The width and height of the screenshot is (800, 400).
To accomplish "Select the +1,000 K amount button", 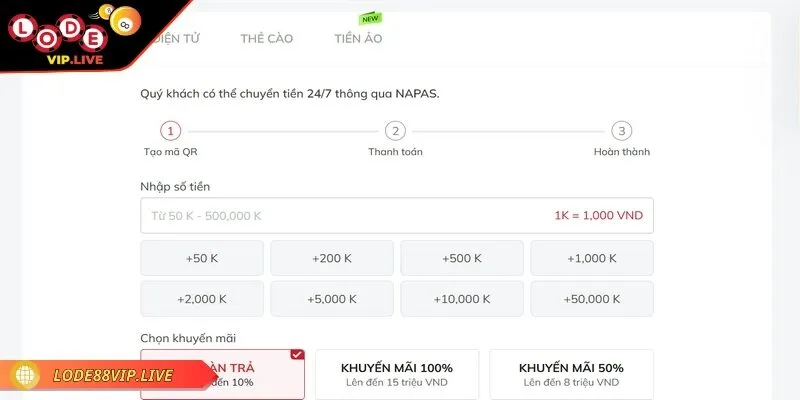I will pyautogui.click(x=592, y=258).
